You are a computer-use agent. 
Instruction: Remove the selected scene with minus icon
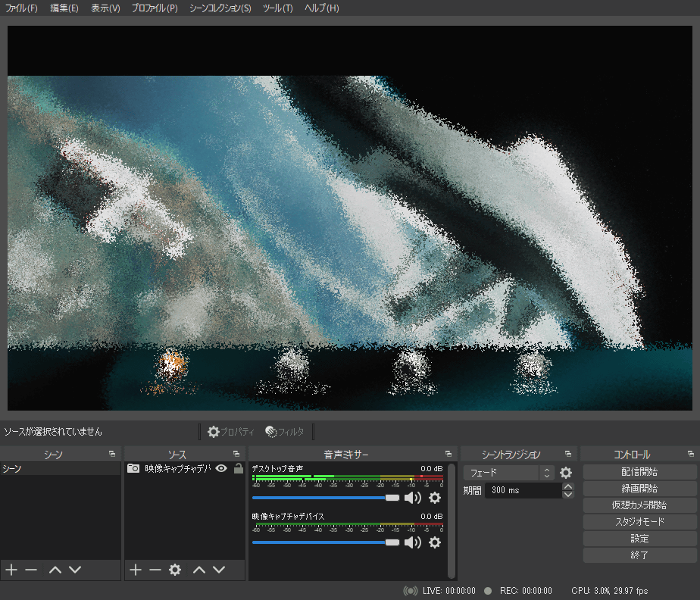click(x=31, y=570)
